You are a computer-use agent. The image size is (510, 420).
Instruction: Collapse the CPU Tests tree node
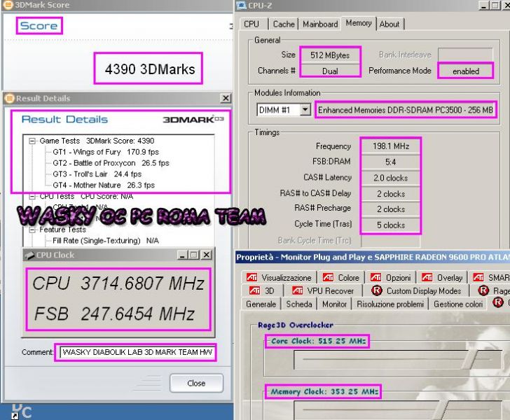[32, 196]
